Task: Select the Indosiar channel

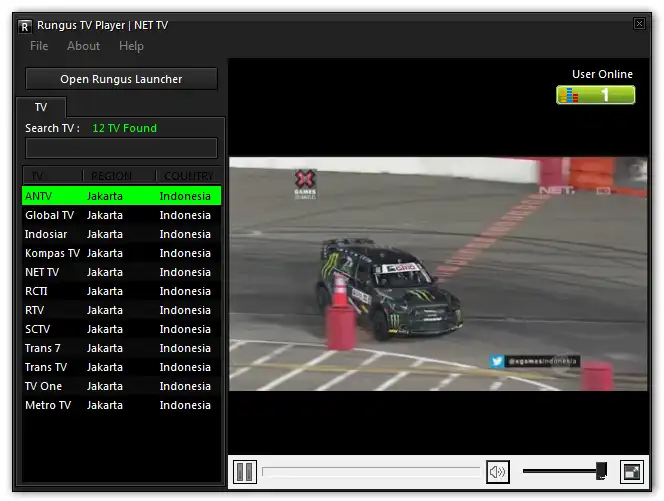Action: (x=122, y=234)
